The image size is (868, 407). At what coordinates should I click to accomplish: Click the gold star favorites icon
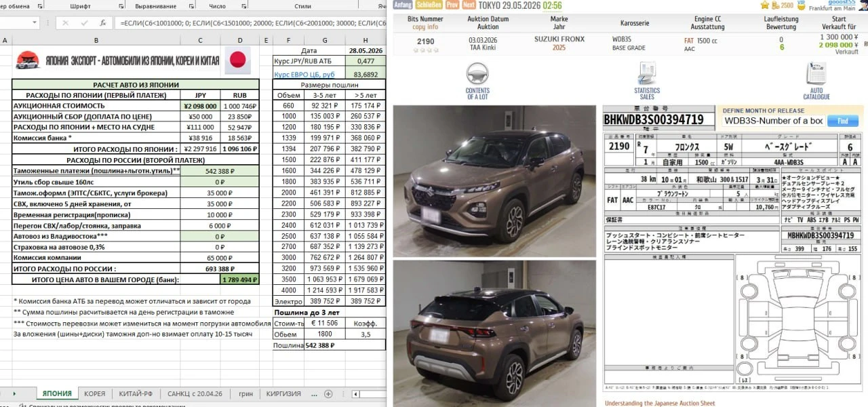pos(765,5)
